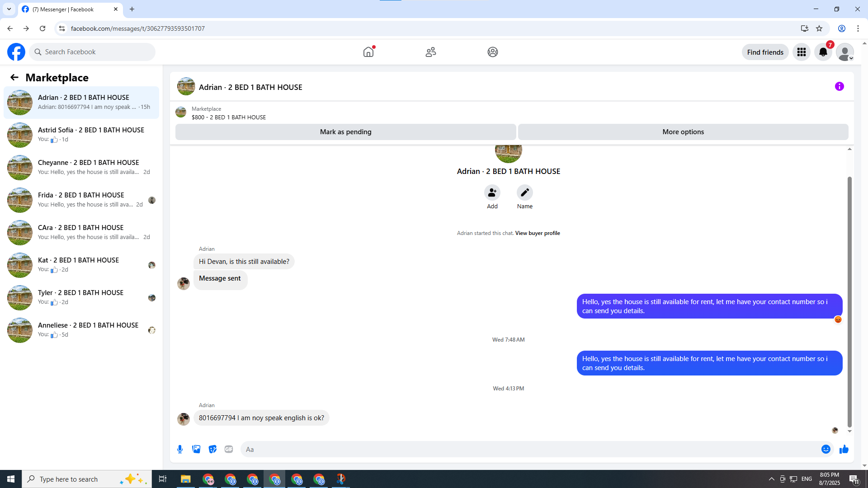Open conversation information panel
868x488 pixels.
pos(840,86)
